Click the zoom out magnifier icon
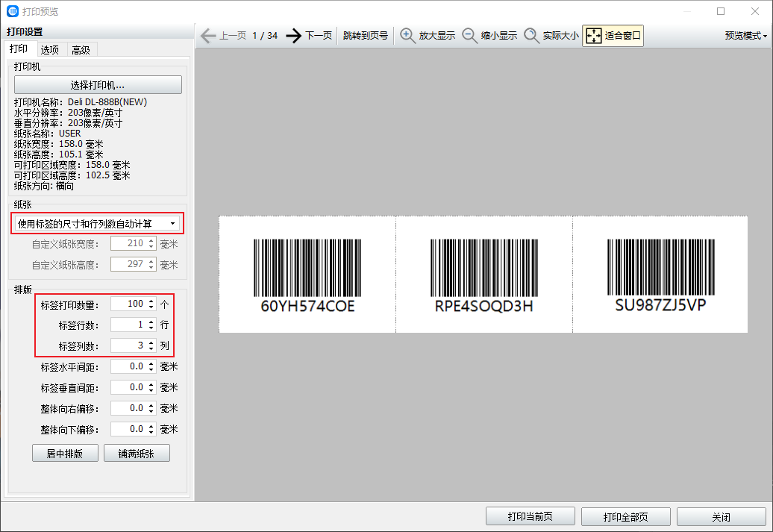The width and height of the screenshot is (773, 532). click(x=469, y=36)
